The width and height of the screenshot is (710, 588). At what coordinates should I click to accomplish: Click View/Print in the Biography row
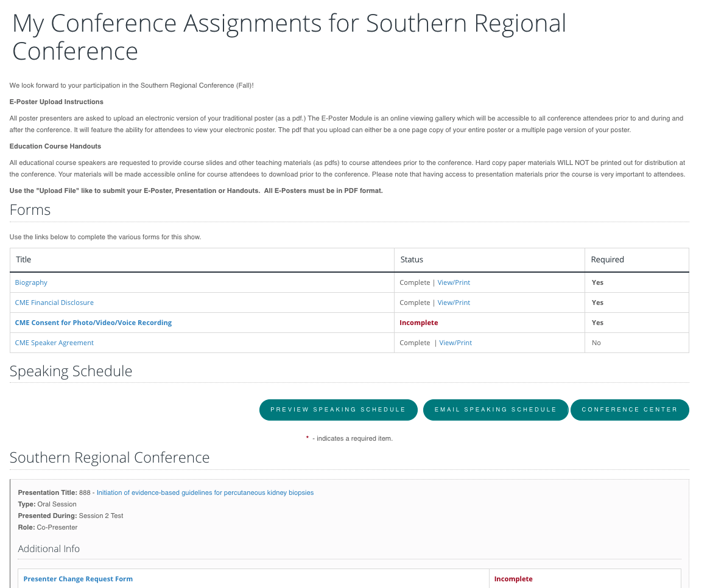pyautogui.click(x=454, y=282)
